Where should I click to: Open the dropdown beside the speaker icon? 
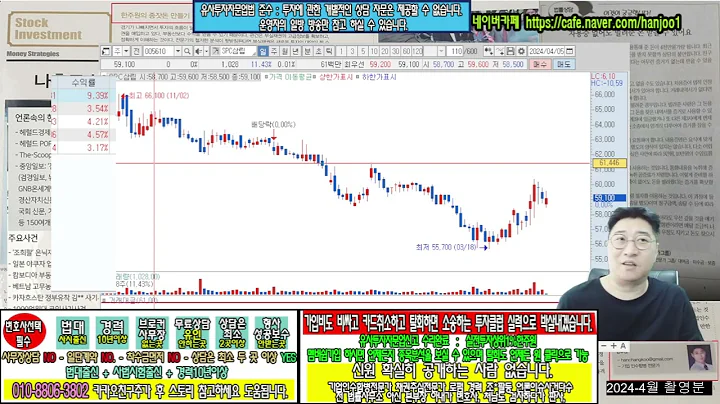[x=206, y=51]
